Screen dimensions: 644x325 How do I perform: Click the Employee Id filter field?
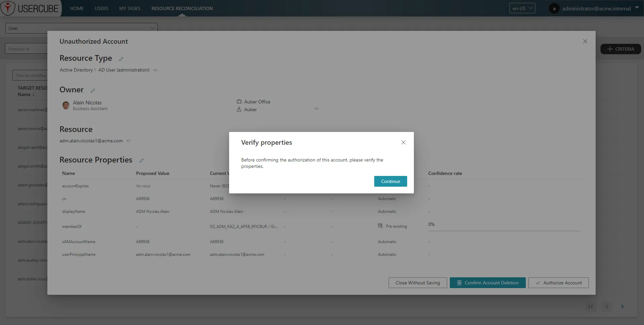pos(26,49)
